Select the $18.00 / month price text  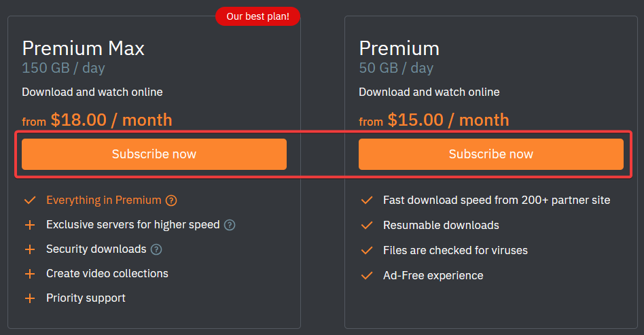point(111,120)
